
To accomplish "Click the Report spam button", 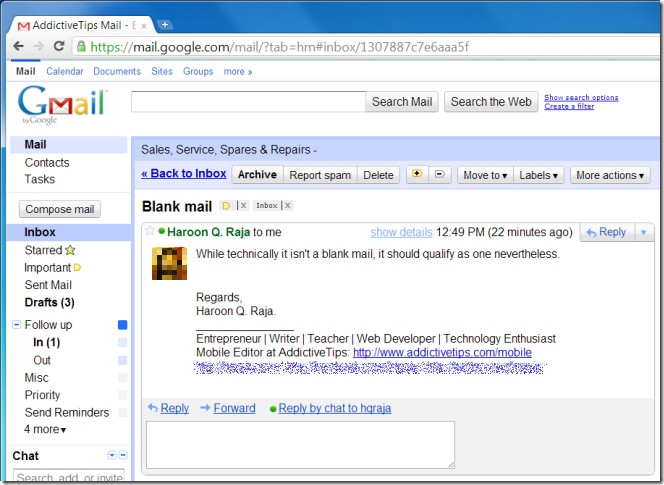I will (x=320, y=175).
